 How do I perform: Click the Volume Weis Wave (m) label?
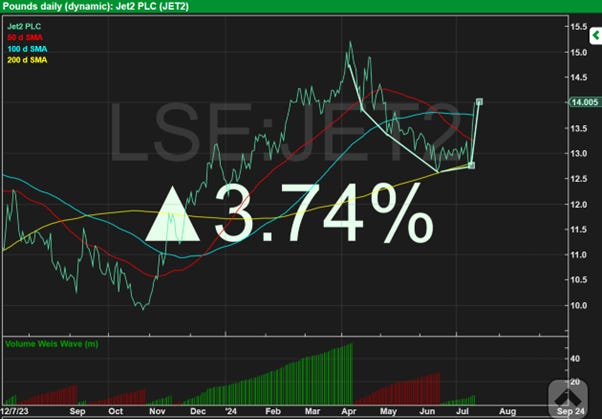tap(52, 344)
